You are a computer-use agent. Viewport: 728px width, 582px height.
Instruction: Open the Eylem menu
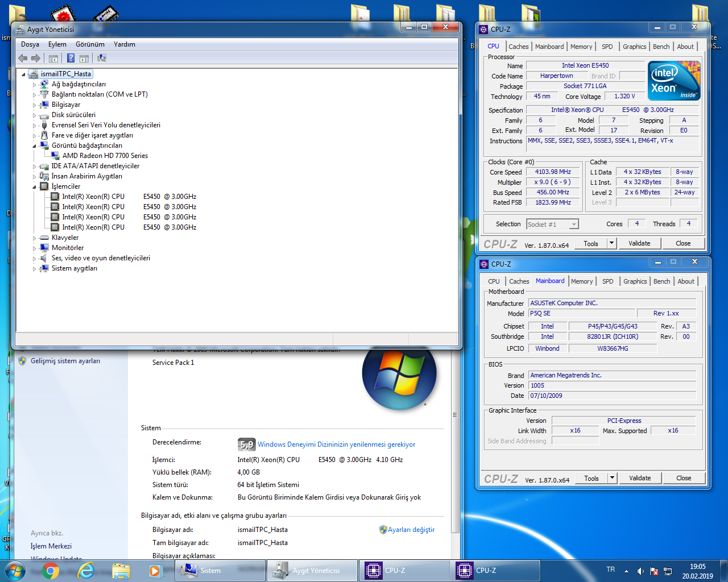57,44
